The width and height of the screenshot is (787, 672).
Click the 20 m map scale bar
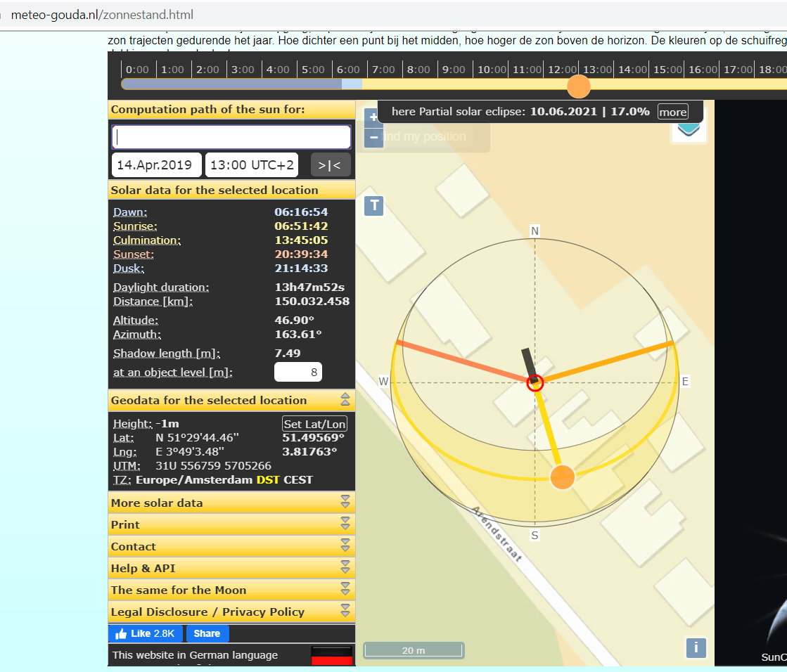[414, 650]
